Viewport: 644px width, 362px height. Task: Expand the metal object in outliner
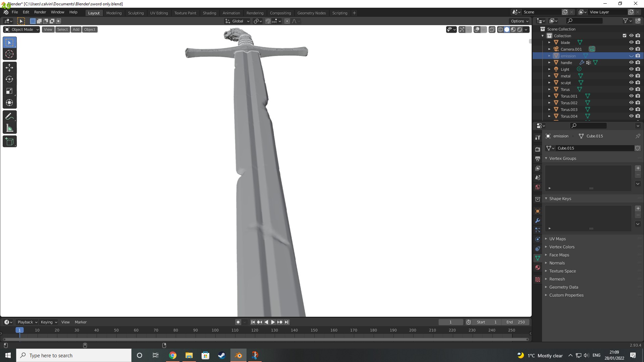click(x=549, y=76)
